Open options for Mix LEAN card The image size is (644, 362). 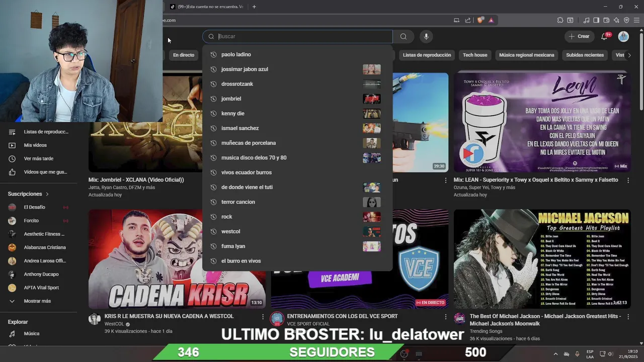coord(628,180)
